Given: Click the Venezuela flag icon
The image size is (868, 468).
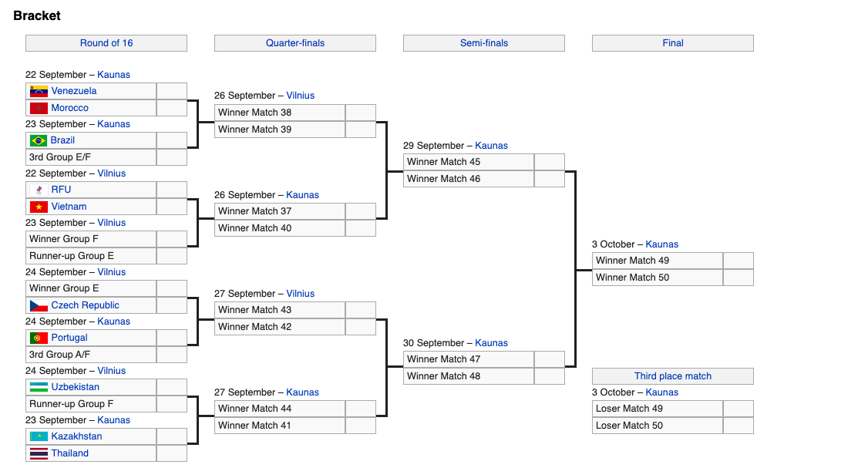Looking at the screenshot, I should point(39,91).
